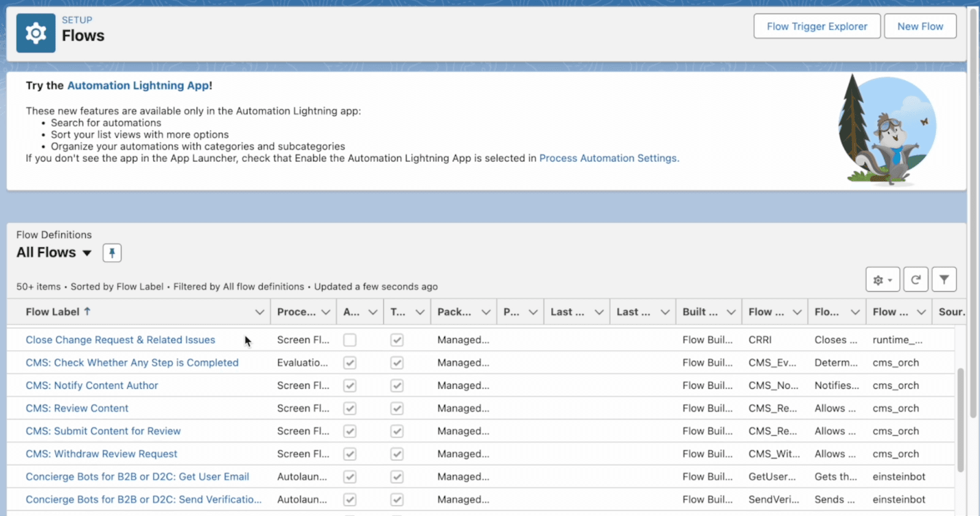This screenshot has height=516, width=980.
Task: Pin the All Flows list view
Action: (x=112, y=252)
